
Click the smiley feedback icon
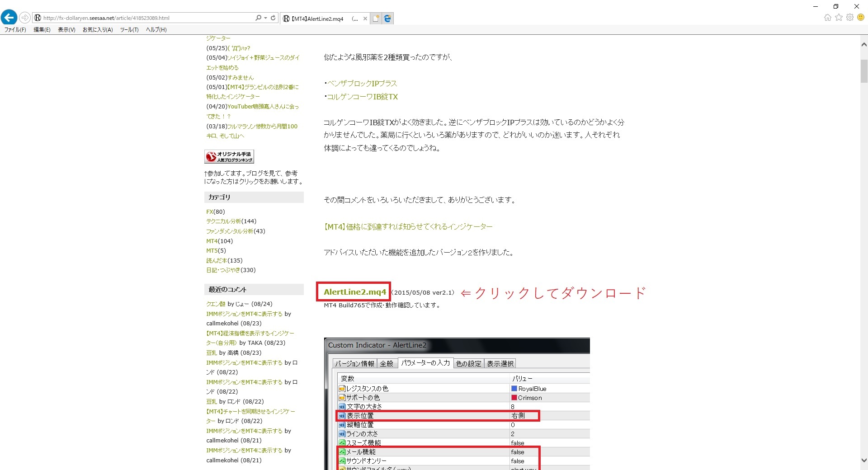coord(861,18)
